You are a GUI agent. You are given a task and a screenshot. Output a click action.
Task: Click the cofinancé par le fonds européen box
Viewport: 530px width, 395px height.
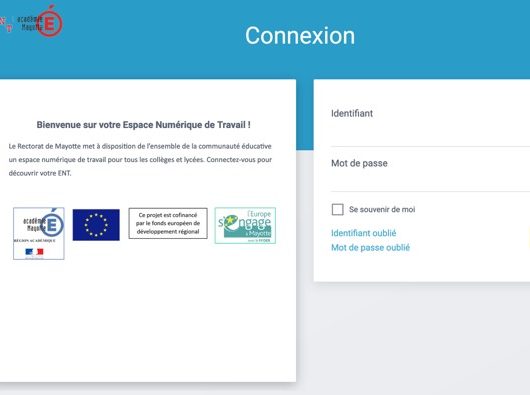(168, 223)
